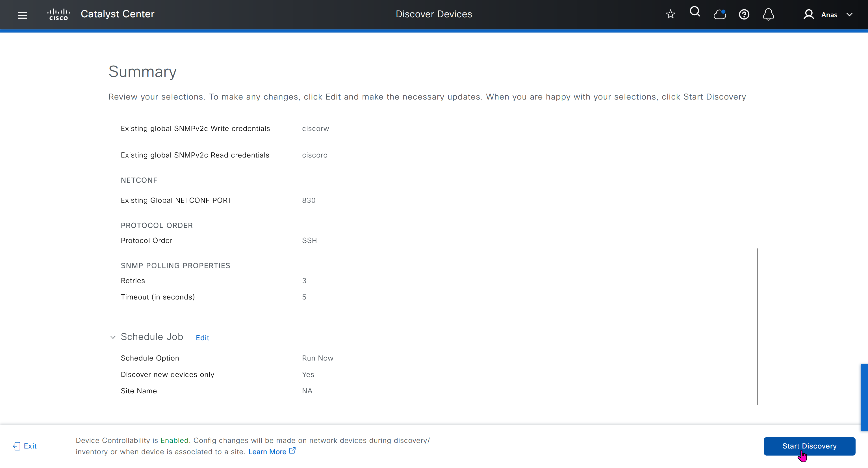This screenshot has width=868, height=468.
Task: Click the Cisco logo
Action: coord(59,14)
